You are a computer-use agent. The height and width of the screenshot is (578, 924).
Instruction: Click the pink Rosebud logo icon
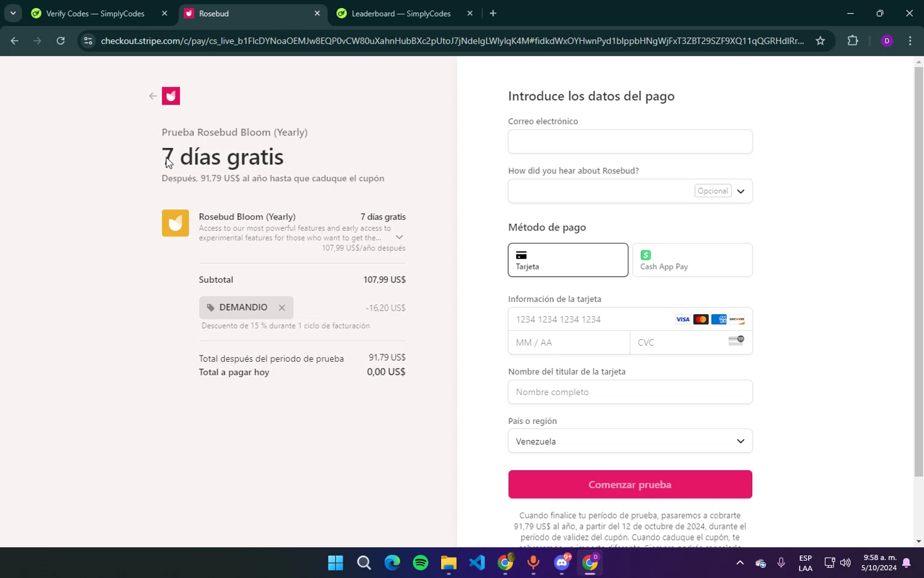[x=171, y=96]
